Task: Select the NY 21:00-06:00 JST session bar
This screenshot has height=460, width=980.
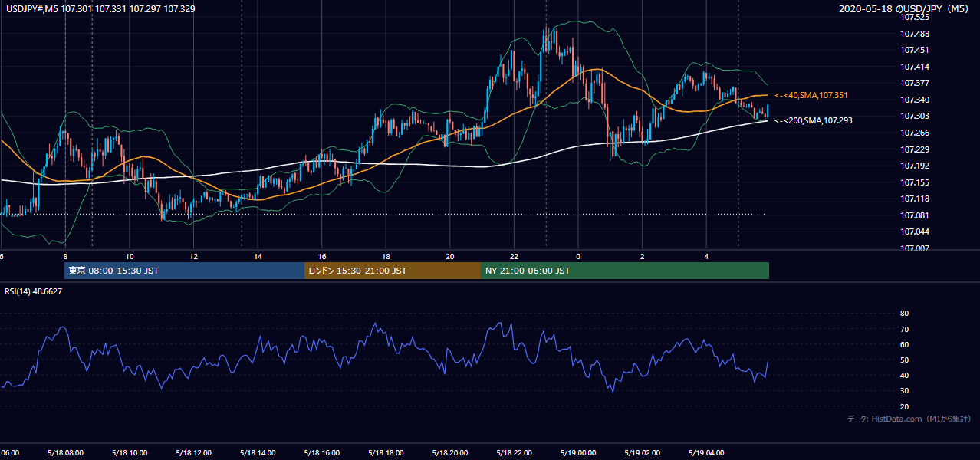Action: 625,271
